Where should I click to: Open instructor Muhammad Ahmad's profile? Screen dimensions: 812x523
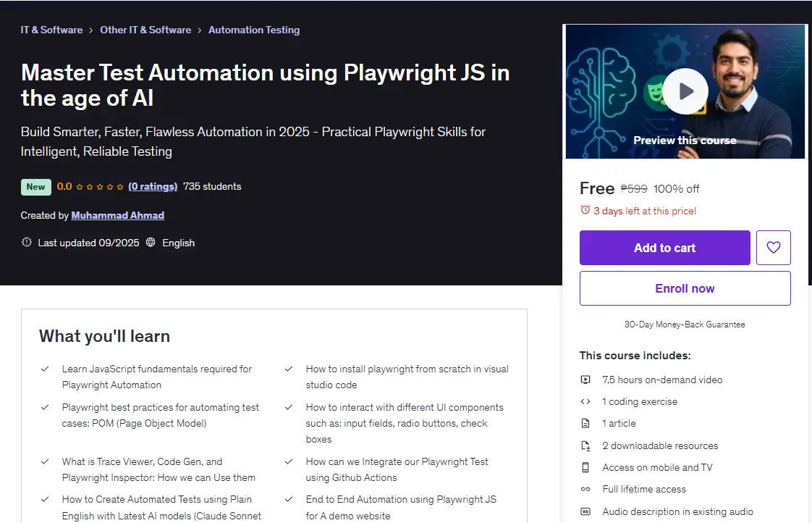click(117, 215)
